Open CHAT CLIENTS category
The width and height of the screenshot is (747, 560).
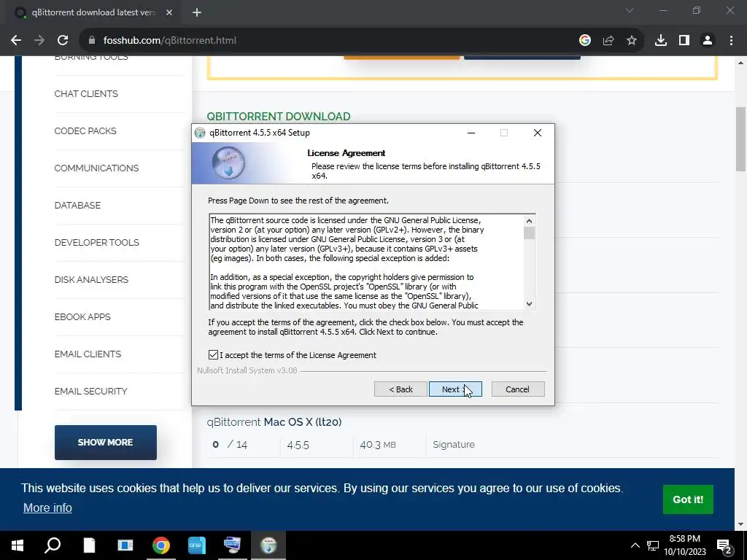(x=86, y=94)
